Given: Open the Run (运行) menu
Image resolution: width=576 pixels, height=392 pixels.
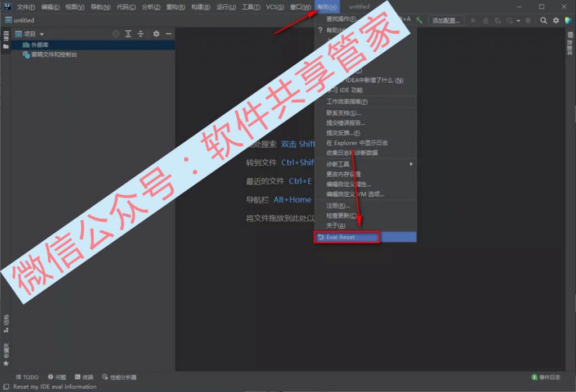Looking at the screenshot, I should pos(226,7).
